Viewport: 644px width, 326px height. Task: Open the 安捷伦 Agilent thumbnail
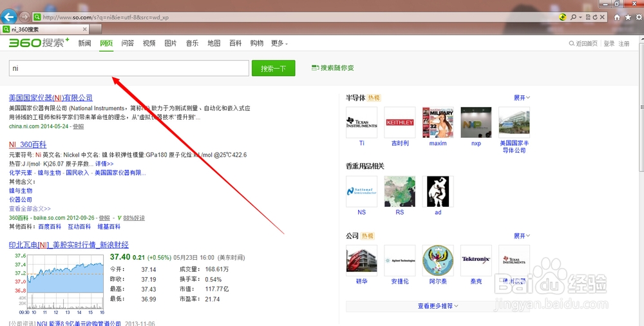[x=400, y=261]
